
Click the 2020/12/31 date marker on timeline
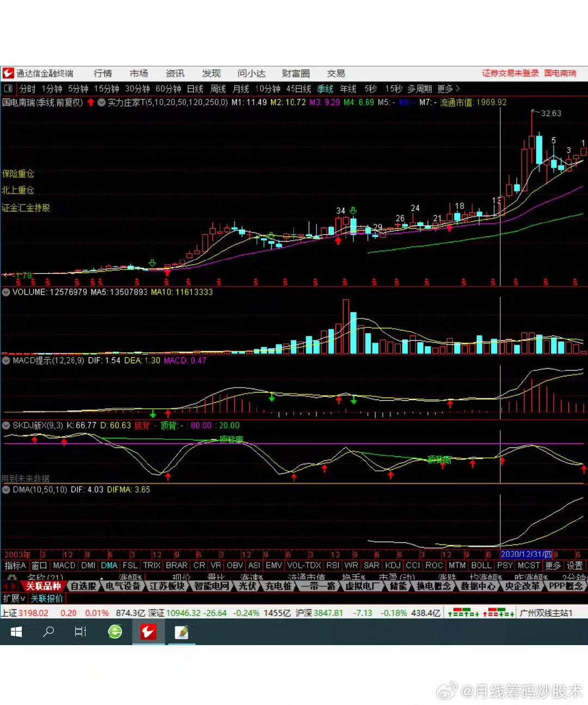click(x=526, y=554)
